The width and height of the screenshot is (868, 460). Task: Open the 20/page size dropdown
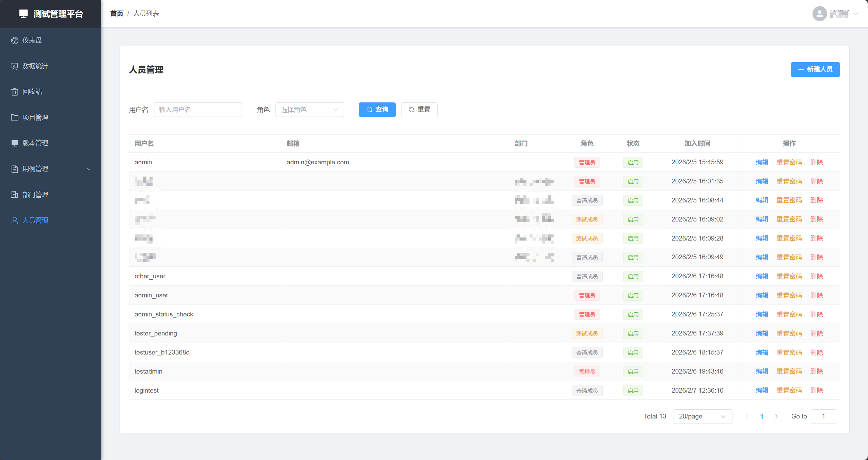point(702,416)
